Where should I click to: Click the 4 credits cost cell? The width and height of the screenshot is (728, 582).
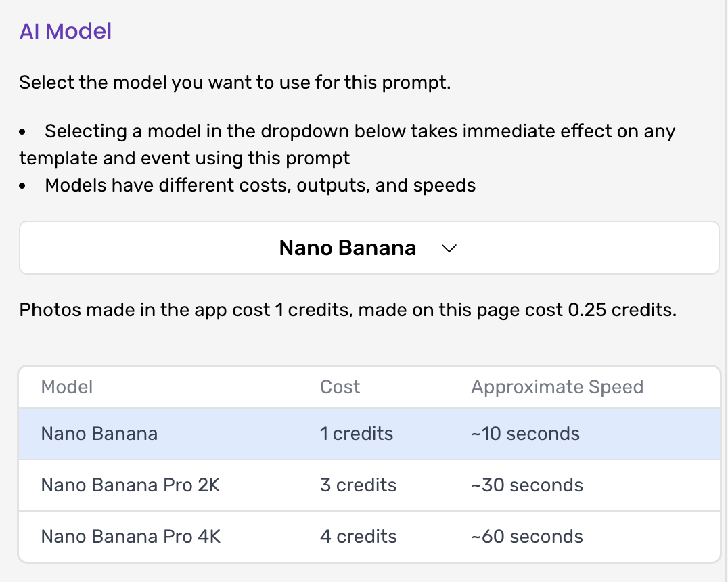pyautogui.click(x=358, y=537)
